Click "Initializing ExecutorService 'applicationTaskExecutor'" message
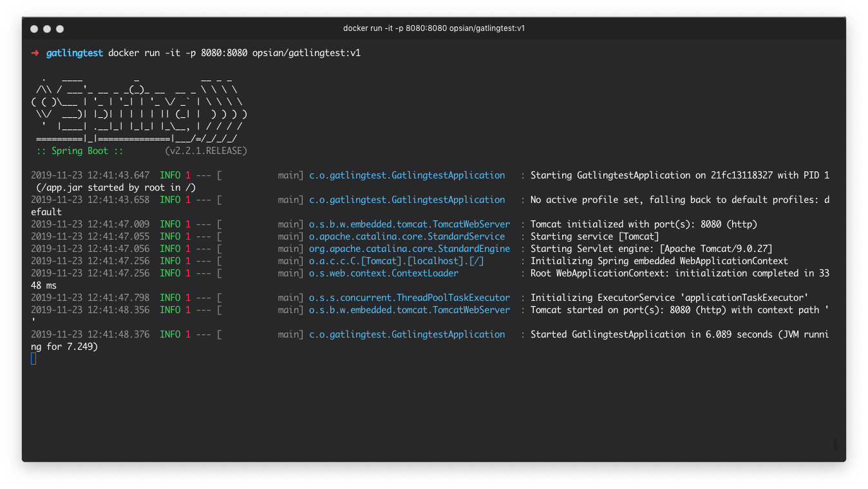The image size is (868, 489). (670, 298)
